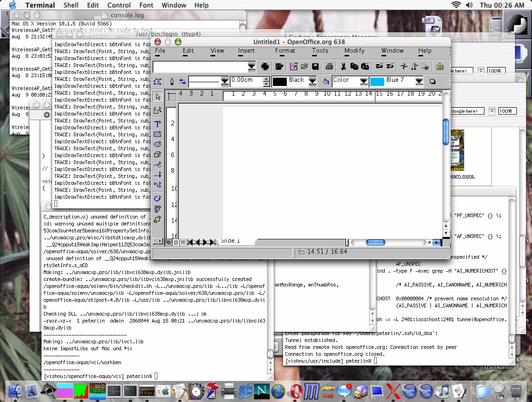Screen dimensions: 532x402
Task: Click the New document icon
Action: (294, 67)
